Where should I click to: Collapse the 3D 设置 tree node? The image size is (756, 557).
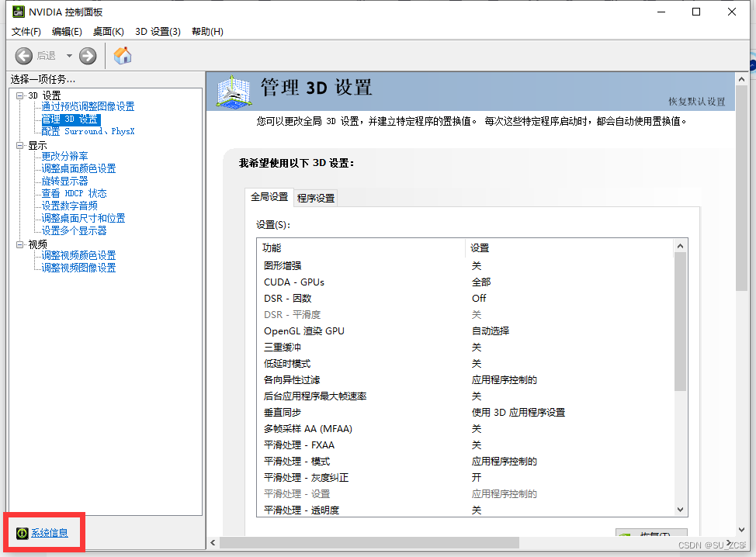point(19,95)
